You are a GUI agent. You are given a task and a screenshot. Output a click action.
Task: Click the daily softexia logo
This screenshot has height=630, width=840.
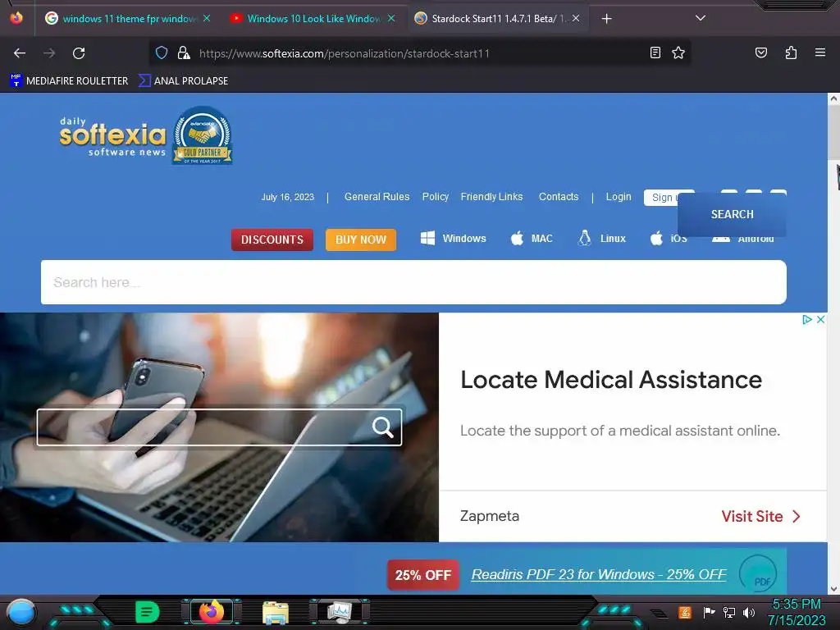click(112, 137)
